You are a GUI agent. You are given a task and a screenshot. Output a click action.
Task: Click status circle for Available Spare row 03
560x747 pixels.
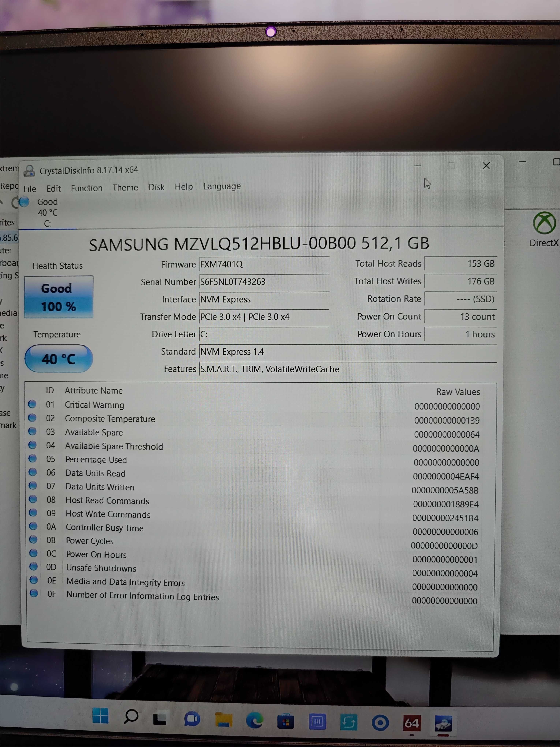tap(32, 431)
